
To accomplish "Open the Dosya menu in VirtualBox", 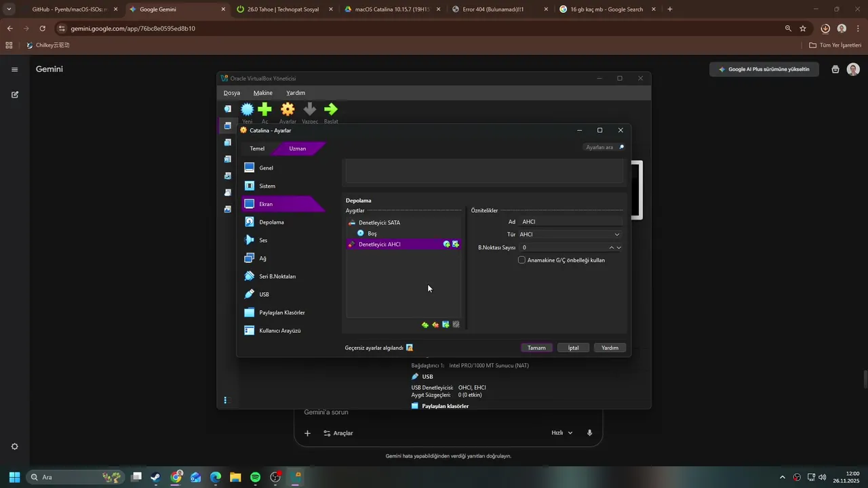I will tap(232, 93).
